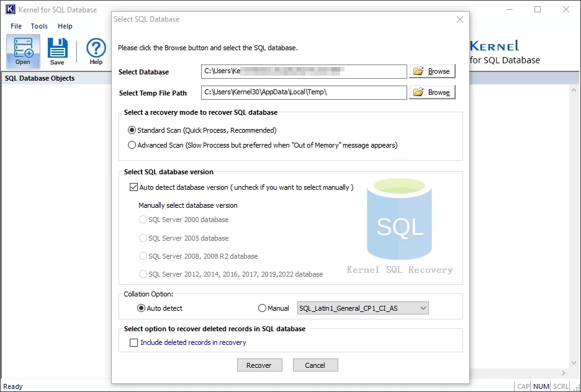Open Help from the toolbar icon
Viewport: 581px width, 392px height.
[96, 51]
